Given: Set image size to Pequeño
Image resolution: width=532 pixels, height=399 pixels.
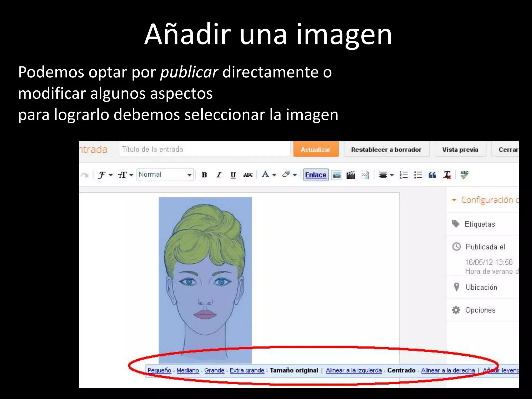Looking at the screenshot, I should coord(159,370).
